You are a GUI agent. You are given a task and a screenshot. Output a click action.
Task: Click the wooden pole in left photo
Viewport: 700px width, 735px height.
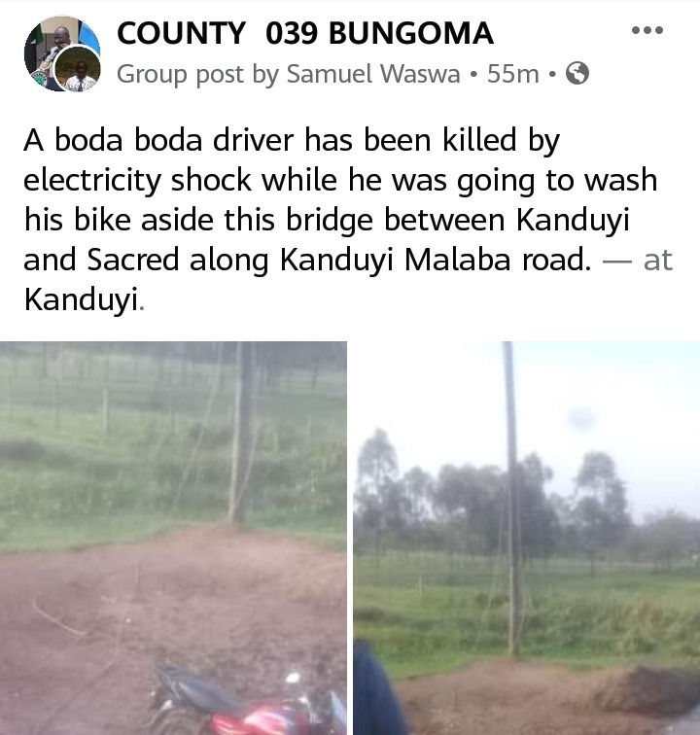tap(240, 434)
